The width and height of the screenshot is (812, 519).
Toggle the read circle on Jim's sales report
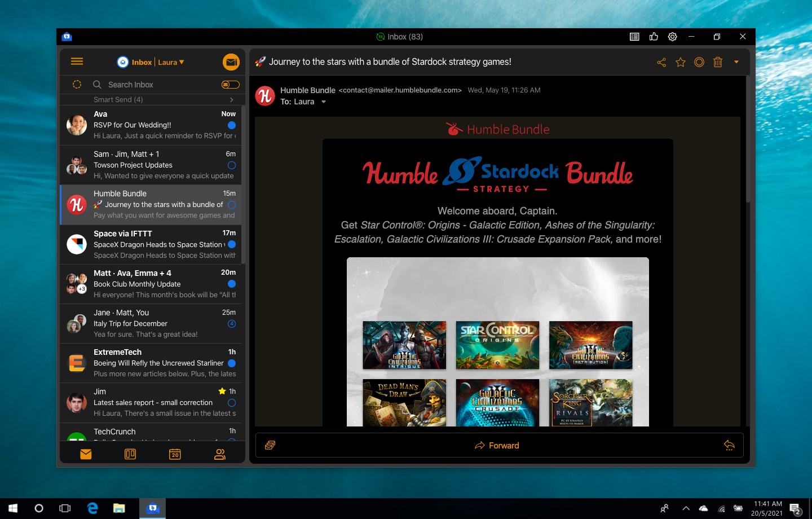[232, 403]
